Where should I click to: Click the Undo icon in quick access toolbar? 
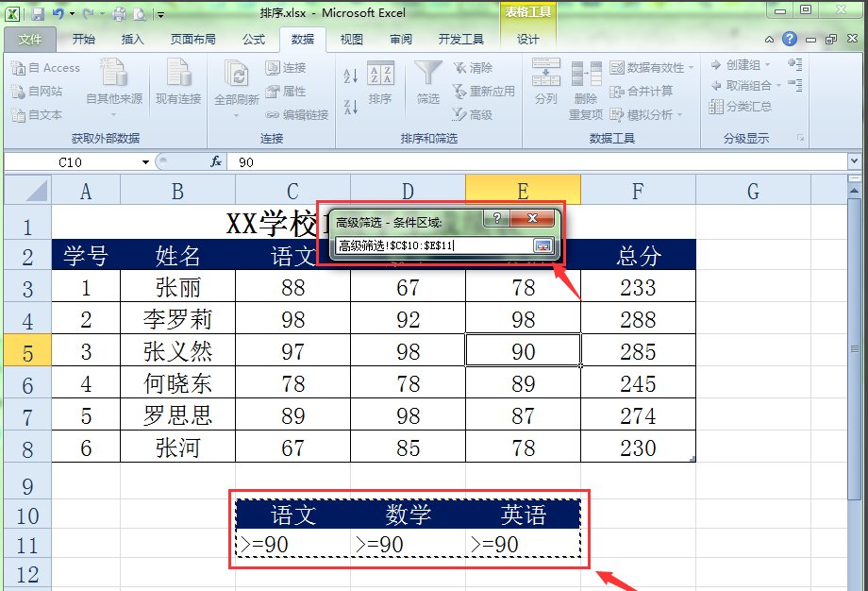(58, 14)
